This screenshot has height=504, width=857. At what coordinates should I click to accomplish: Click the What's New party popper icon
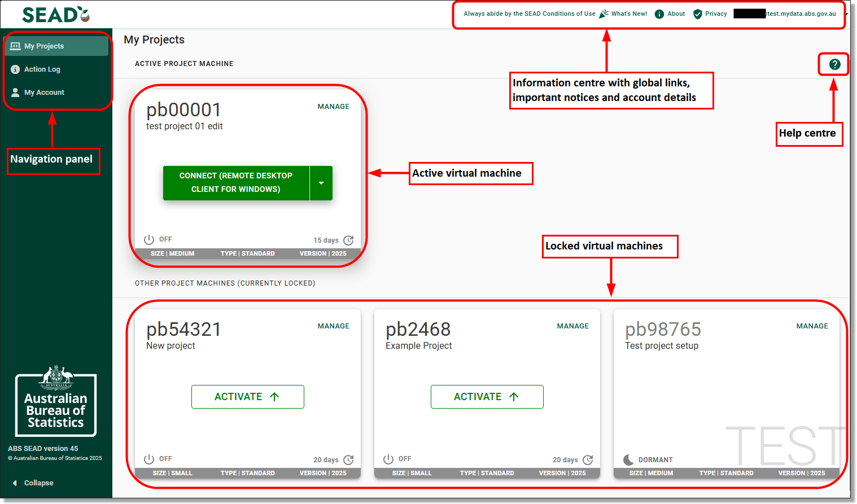604,14
